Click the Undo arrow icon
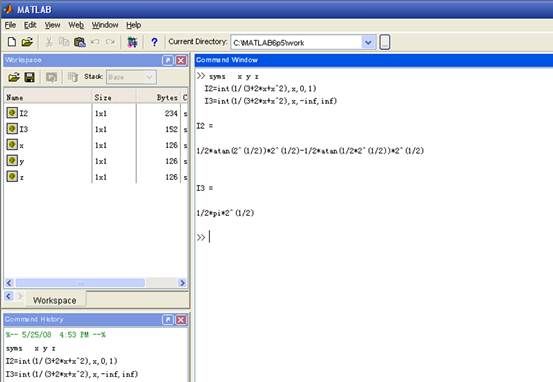This screenshot has width=553, height=382. (x=95, y=42)
